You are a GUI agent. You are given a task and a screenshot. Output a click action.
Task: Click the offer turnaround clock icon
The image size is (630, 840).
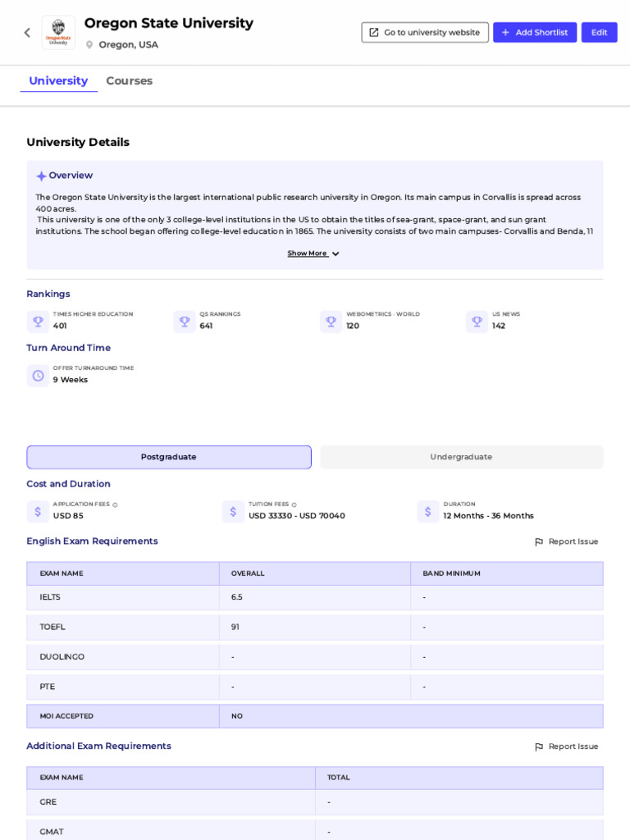38,376
